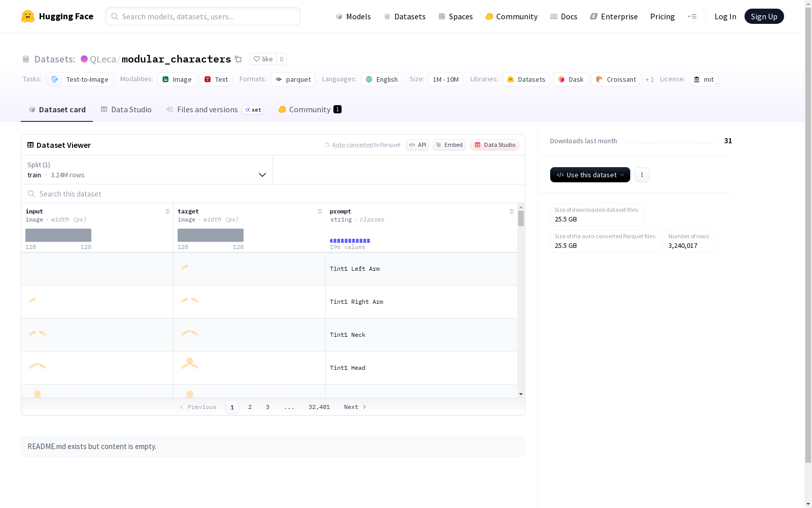Open the API button in Dataset Viewer

click(418, 145)
